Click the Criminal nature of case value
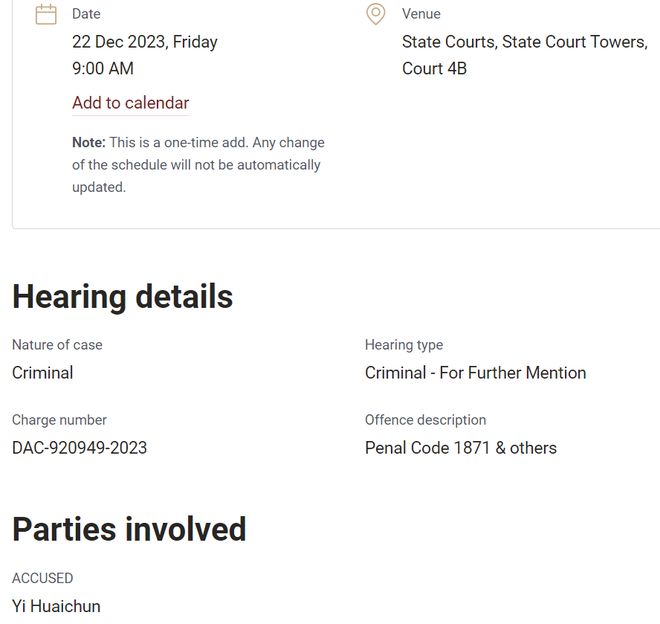 point(42,373)
